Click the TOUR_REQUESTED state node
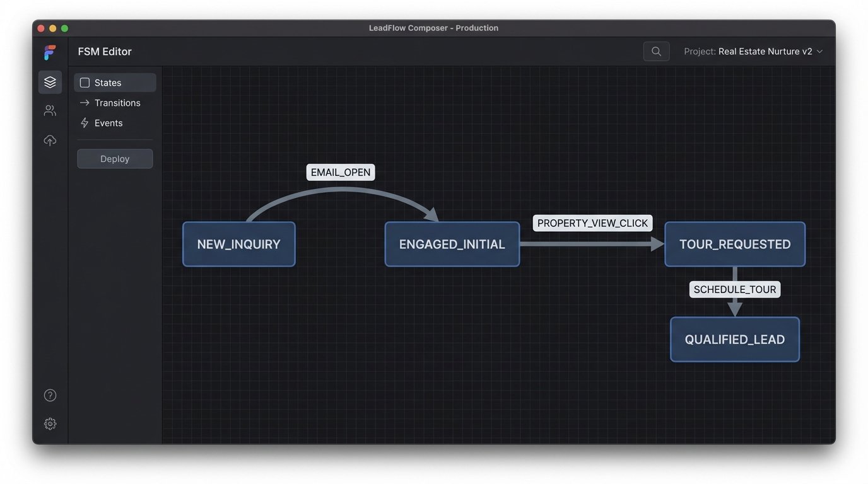The width and height of the screenshot is (868, 484). tap(734, 245)
